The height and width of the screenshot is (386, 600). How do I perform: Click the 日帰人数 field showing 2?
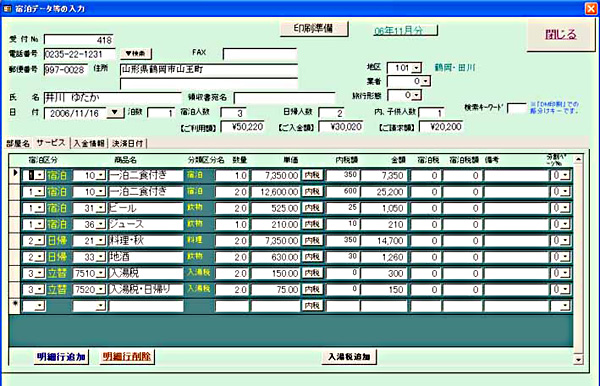pos(331,113)
